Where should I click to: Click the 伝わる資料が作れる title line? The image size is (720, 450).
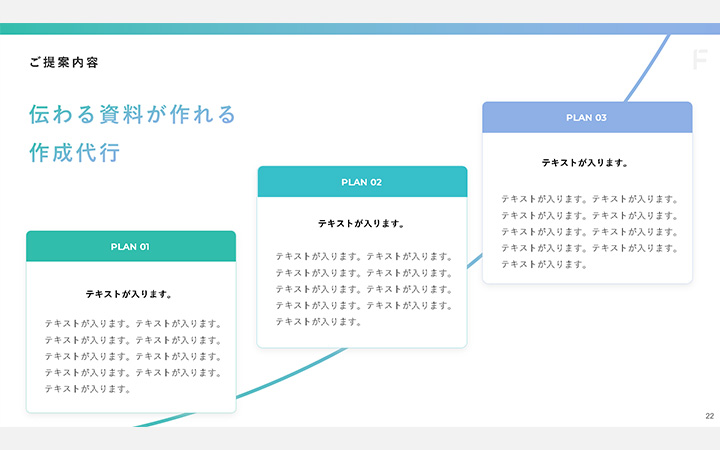(x=132, y=115)
